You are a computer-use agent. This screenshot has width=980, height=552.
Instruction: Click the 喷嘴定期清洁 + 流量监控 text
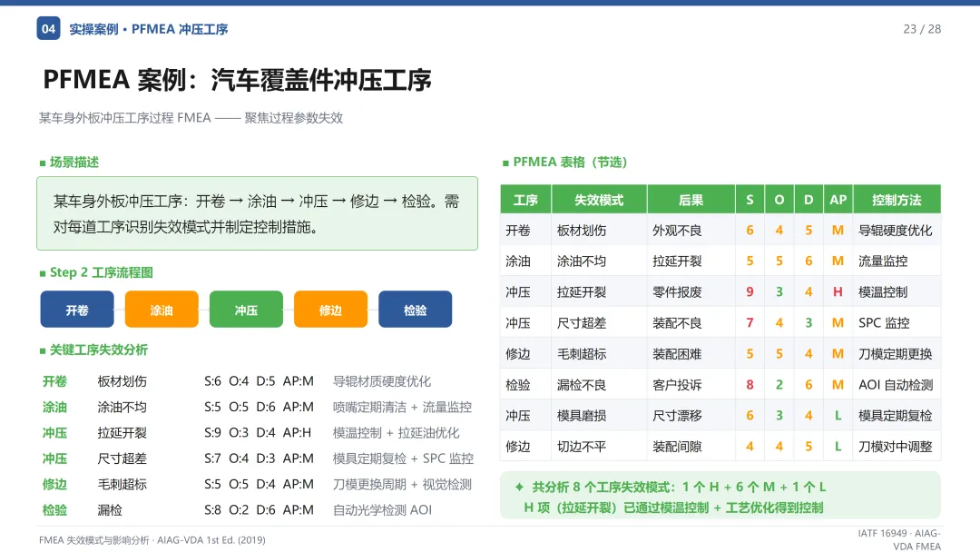[402, 407]
